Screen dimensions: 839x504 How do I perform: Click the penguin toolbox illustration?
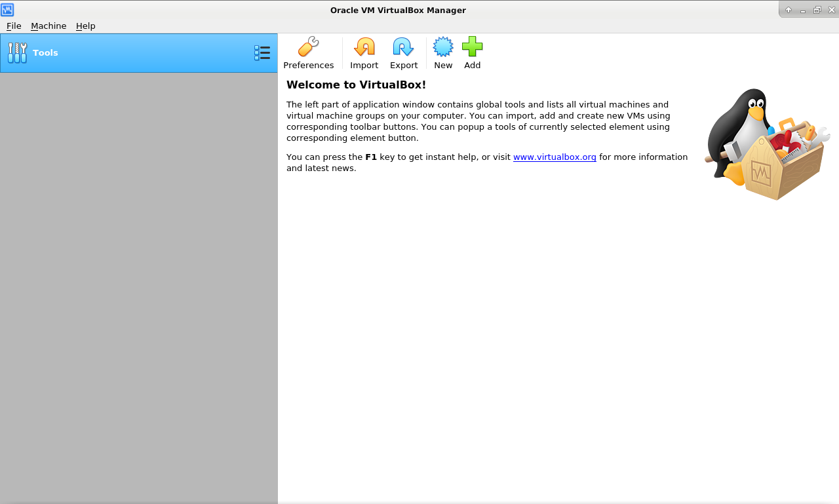click(x=766, y=144)
